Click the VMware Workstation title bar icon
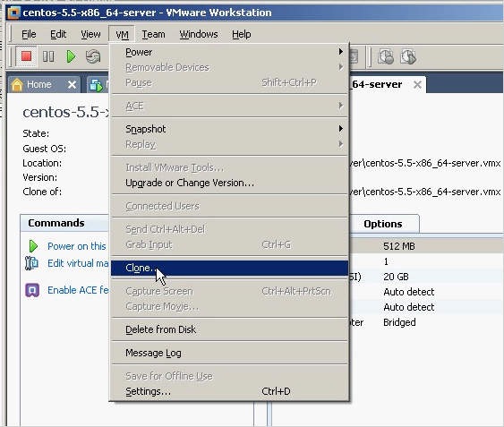 pyautogui.click(x=13, y=13)
